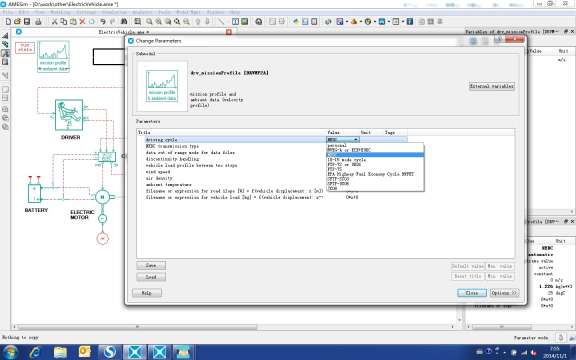Click the binoculars find toolbar icon

(124, 22)
